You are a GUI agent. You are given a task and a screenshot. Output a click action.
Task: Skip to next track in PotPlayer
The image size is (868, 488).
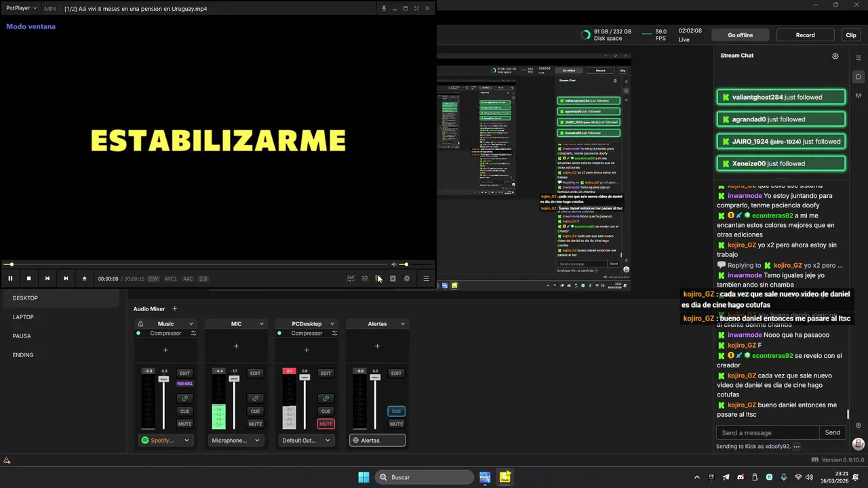tap(66, 279)
